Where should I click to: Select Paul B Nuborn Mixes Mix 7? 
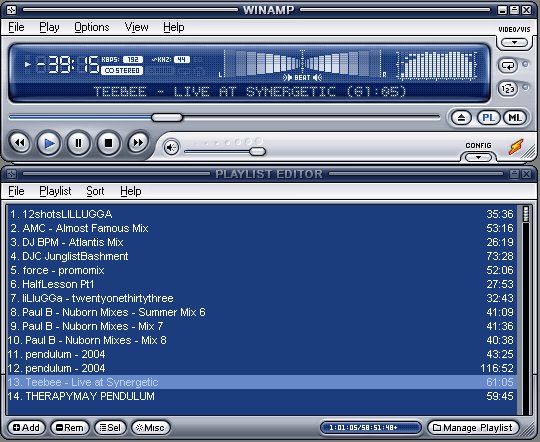(262, 326)
